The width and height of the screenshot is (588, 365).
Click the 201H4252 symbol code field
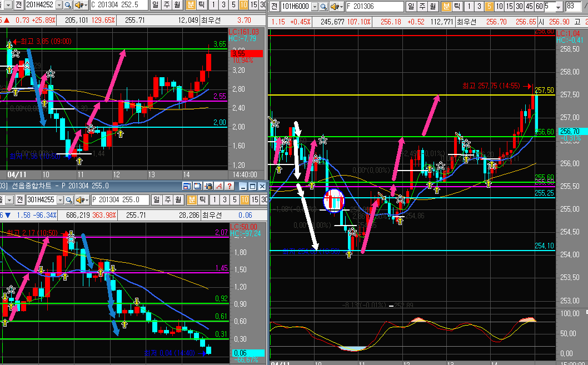tap(41, 5)
